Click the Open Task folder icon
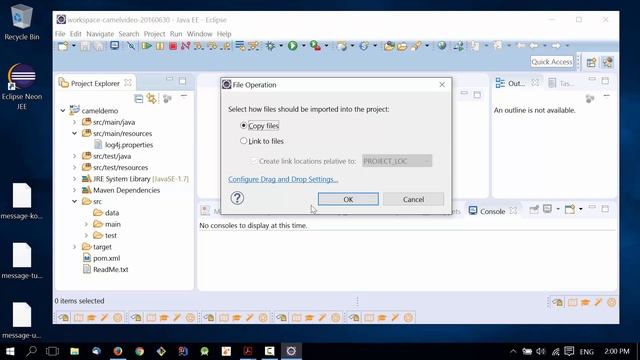 402,46
